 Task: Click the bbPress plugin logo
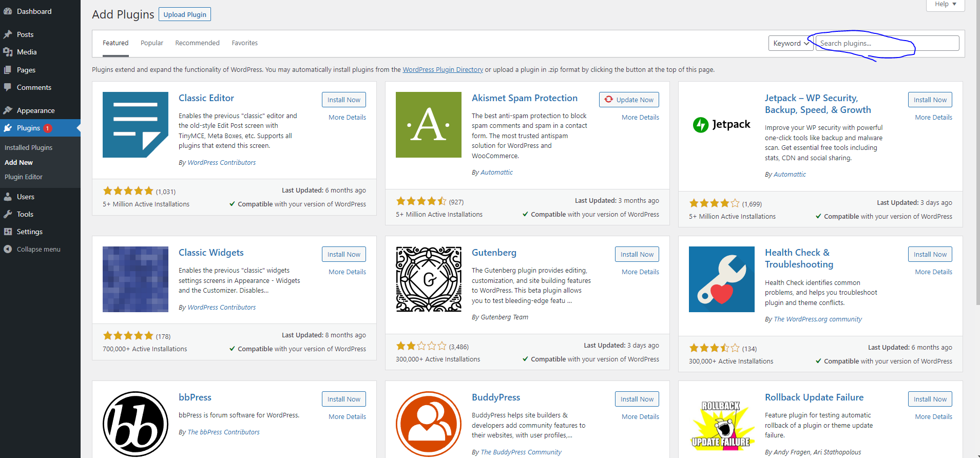(x=135, y=424)
